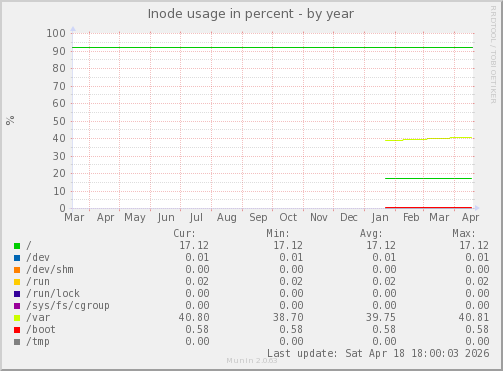Click the /var maximum value 40.81
The height and width of the screenshot is (371, 503).
tap(474, 317)
